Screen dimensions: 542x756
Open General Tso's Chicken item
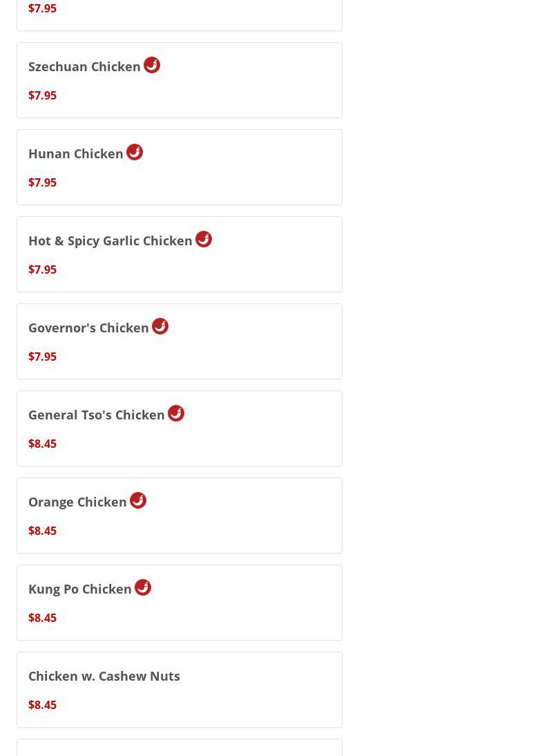tap(97, 415)
